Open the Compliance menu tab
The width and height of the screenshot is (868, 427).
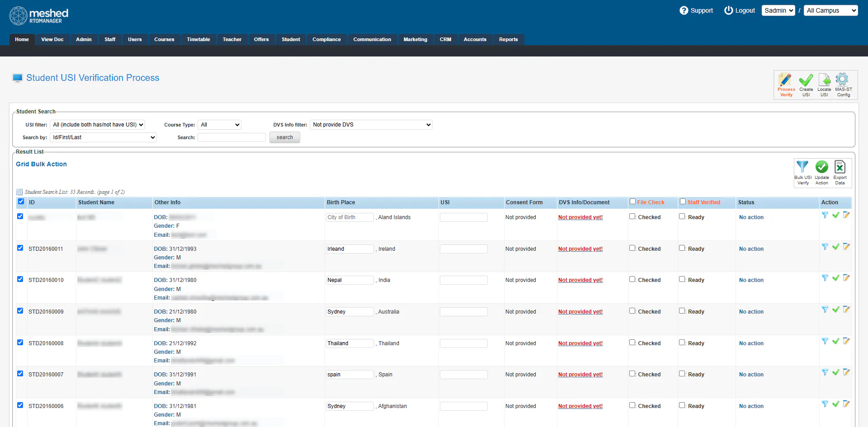[326, 39]
